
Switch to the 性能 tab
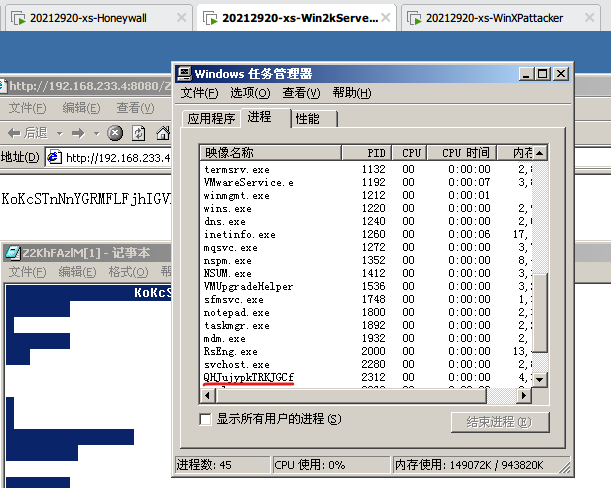314,118
